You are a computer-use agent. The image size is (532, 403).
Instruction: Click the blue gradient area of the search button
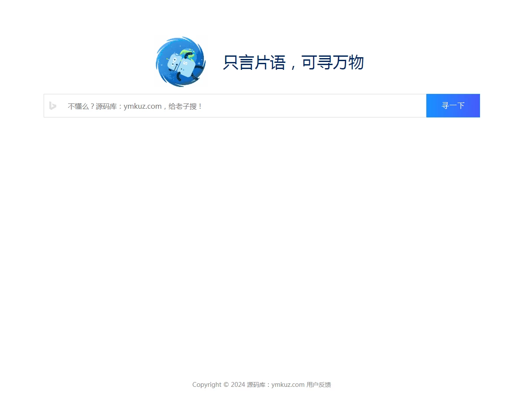point(453,106)
